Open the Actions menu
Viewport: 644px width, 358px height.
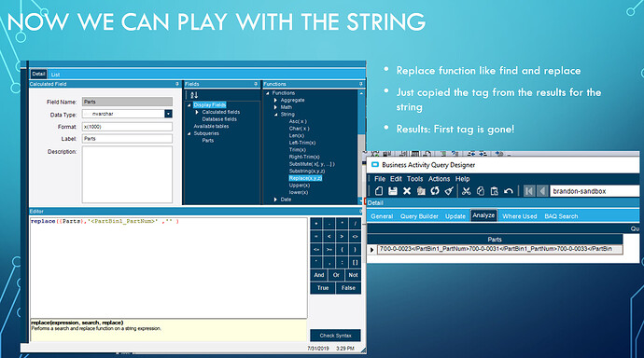pyautogui.click(x=439, y=179)
